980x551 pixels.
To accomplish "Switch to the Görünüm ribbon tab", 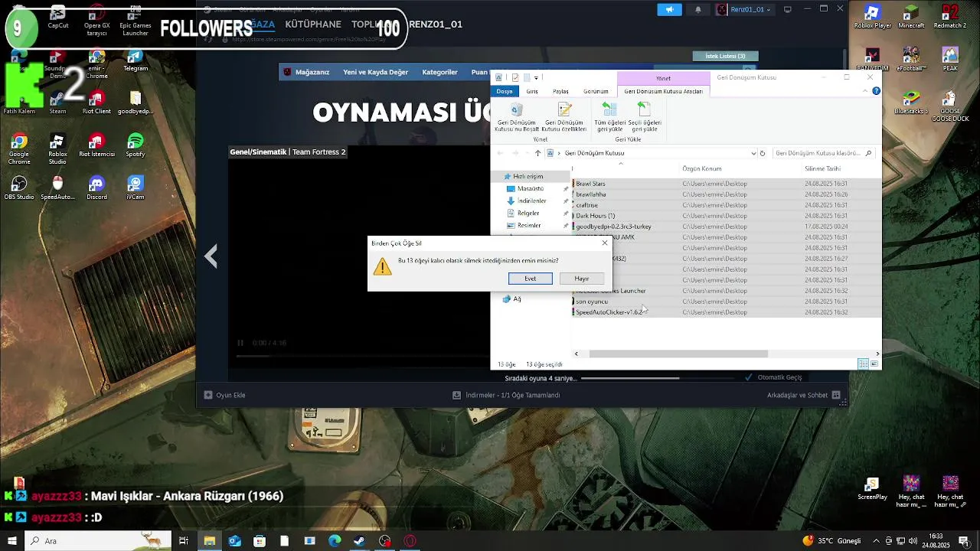I will coord(596,91).
